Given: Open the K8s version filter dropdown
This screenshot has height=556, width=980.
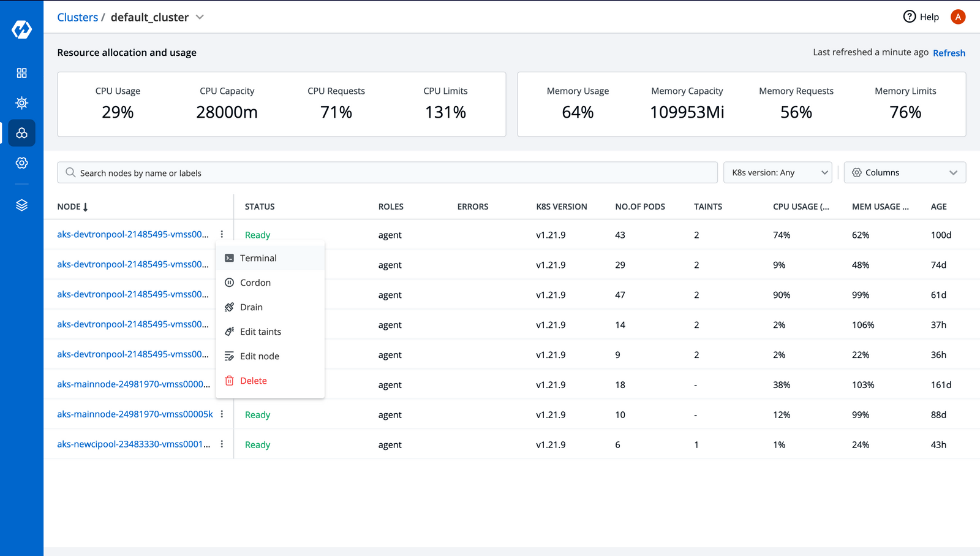Looking at the screenshot, I should 777,172.
